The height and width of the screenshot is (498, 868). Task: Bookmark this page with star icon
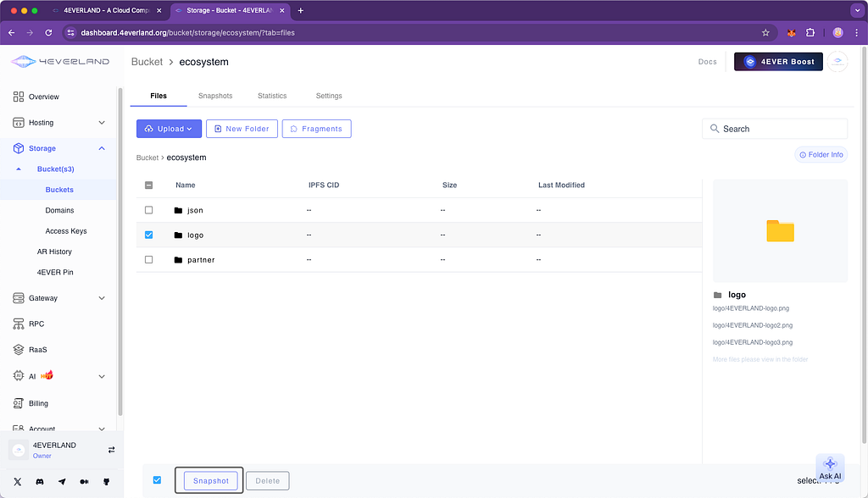tap(765, 33)
